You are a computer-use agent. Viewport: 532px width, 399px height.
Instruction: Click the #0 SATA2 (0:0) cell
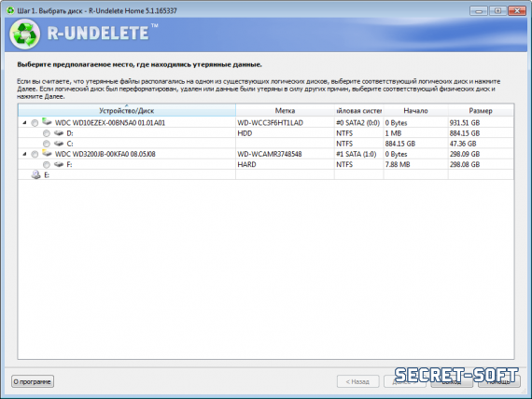(358, 123)
